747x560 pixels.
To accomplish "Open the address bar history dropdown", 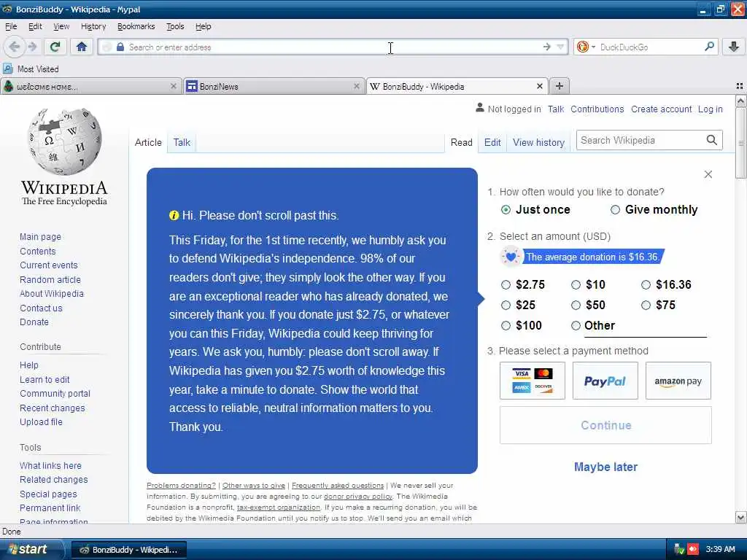I will (560, 47).
